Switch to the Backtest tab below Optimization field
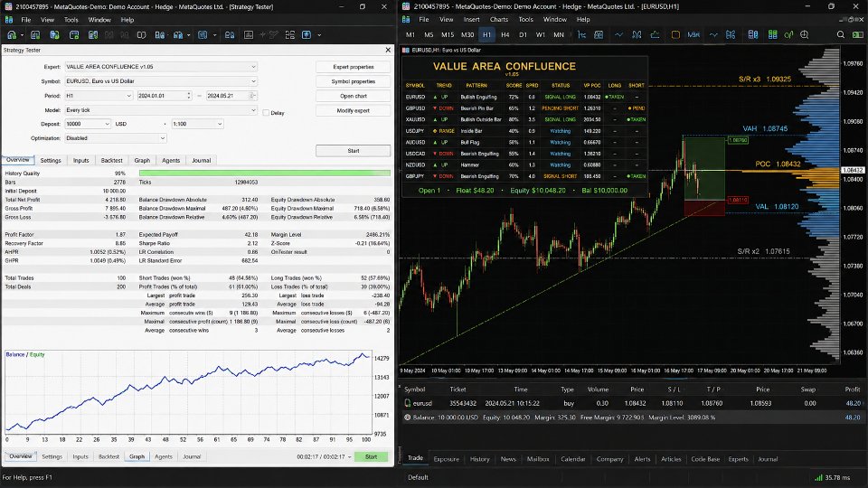Image resolution: width=868 pixels, height=488 pixels. pos(112,160)
